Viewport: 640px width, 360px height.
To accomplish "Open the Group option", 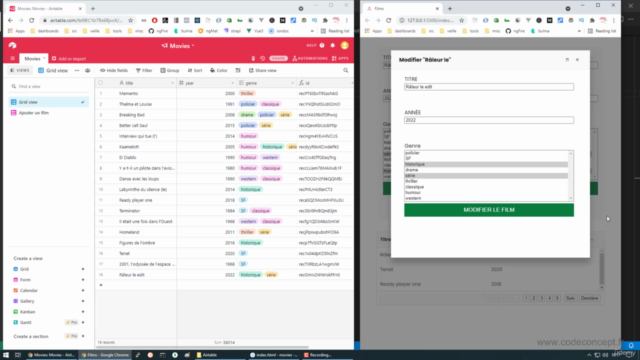I will (x=170, y=71).
